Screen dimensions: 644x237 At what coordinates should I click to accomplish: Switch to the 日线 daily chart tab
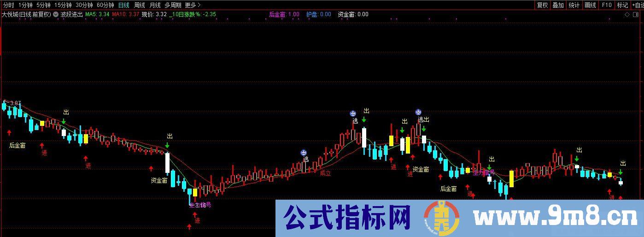123,5
